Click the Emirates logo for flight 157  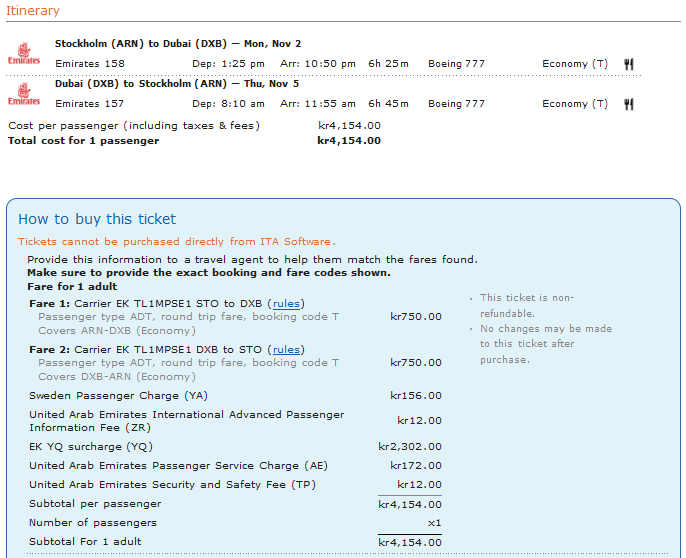[x=24, y=94]
